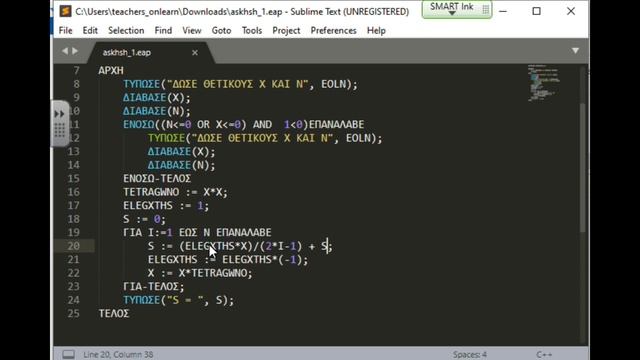Open the tab list dropdown arrow
This screenshot has height=360, width=640.
pos(575,51)
